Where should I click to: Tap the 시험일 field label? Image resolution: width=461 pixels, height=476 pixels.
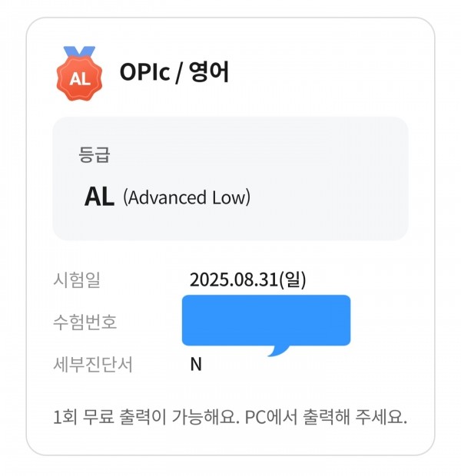77,279
